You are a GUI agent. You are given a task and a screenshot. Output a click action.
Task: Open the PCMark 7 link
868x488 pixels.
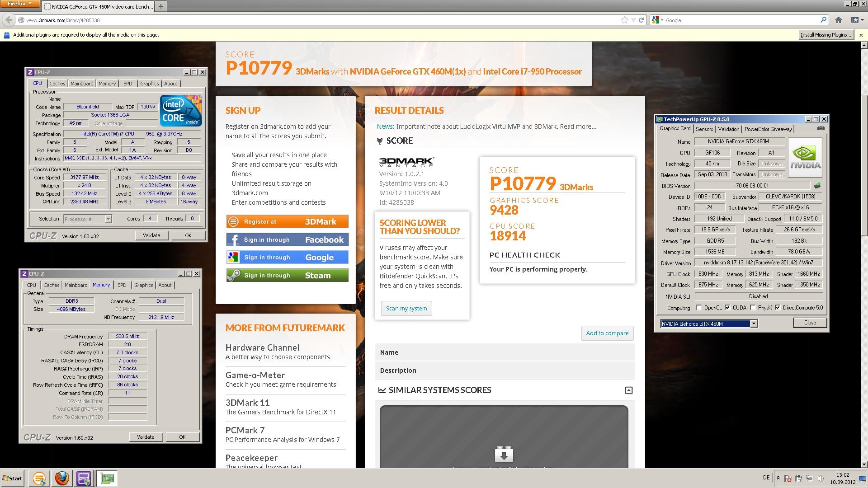coord(245,430)
